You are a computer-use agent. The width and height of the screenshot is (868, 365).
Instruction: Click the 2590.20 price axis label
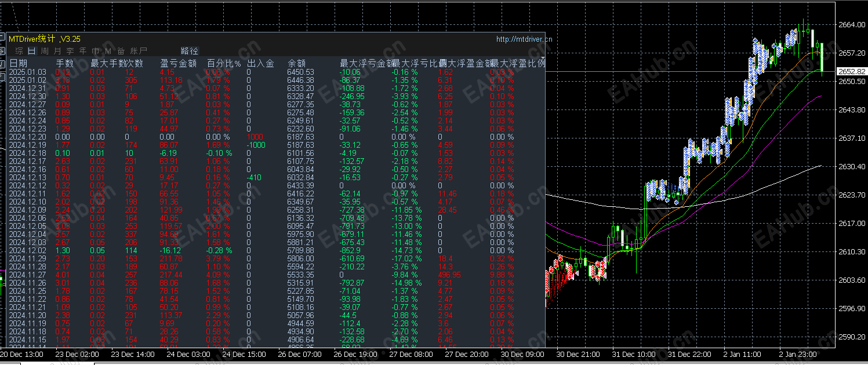(852, 337)
